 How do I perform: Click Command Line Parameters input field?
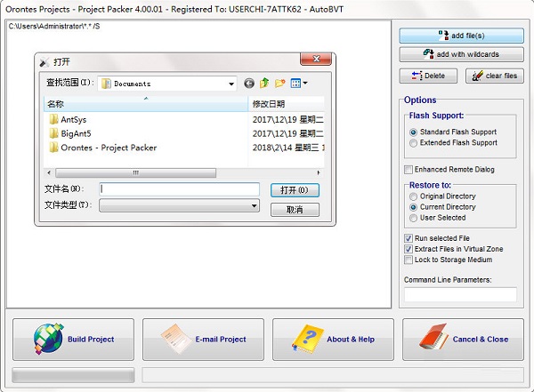pos(460,294)
